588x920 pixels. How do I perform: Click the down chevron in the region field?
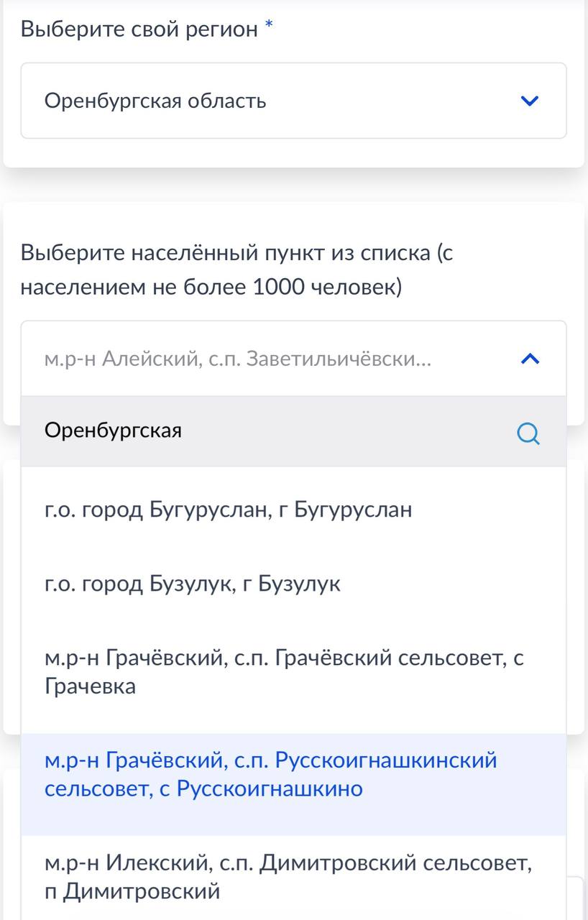click(530, 101)
